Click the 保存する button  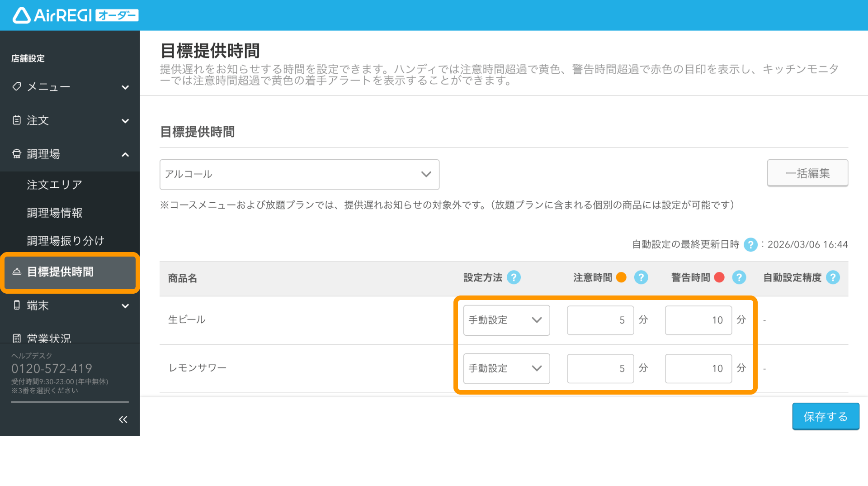coord(826,416)
